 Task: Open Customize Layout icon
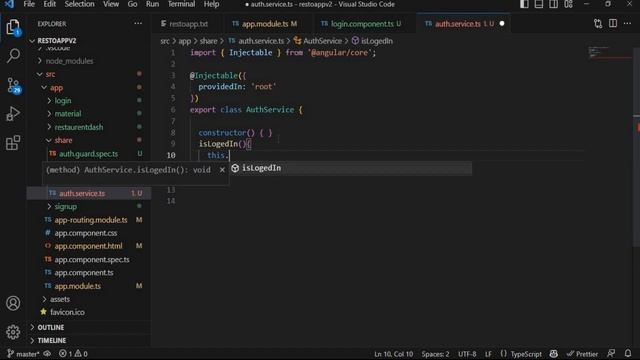569,4
